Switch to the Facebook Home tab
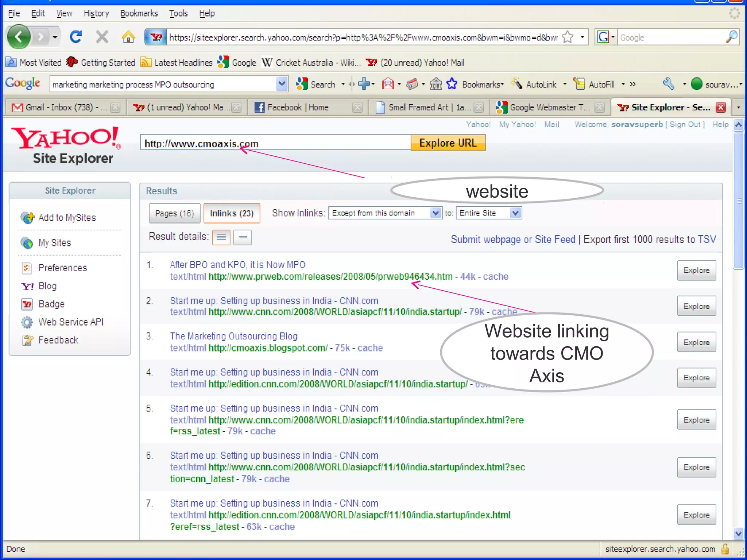 tap(307, 107)
